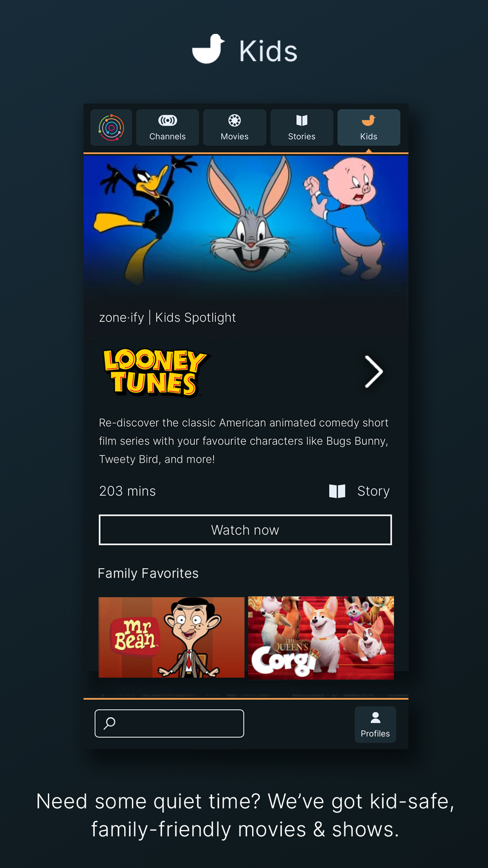The width and height of the screenshot is (488, 868).
Task: Open The Queen's Corgi thumbnail
Action: point(321,637)
